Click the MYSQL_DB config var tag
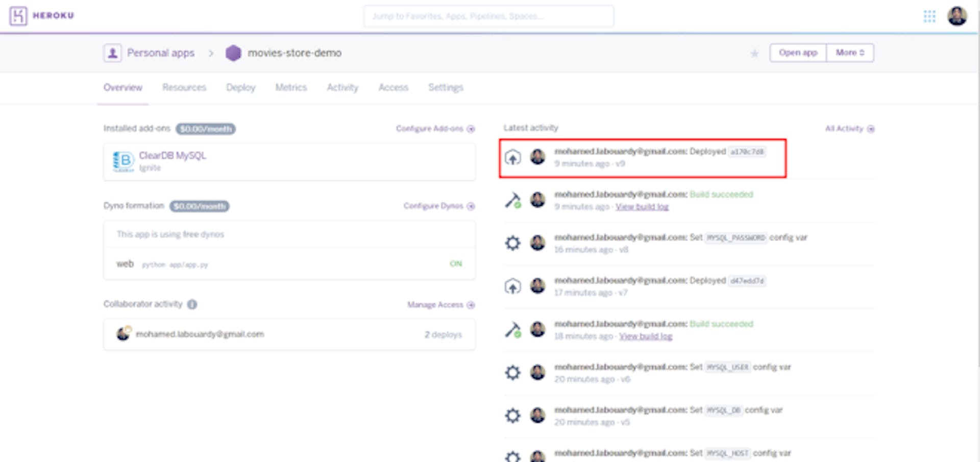Viewport: 980px width, 462px height. point(724,410)
